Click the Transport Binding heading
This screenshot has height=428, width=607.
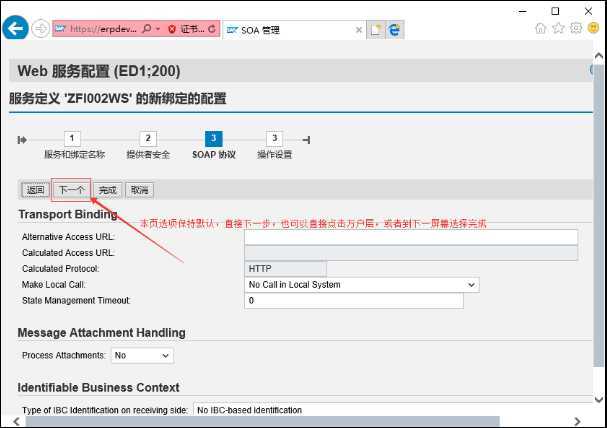(68, 214)
